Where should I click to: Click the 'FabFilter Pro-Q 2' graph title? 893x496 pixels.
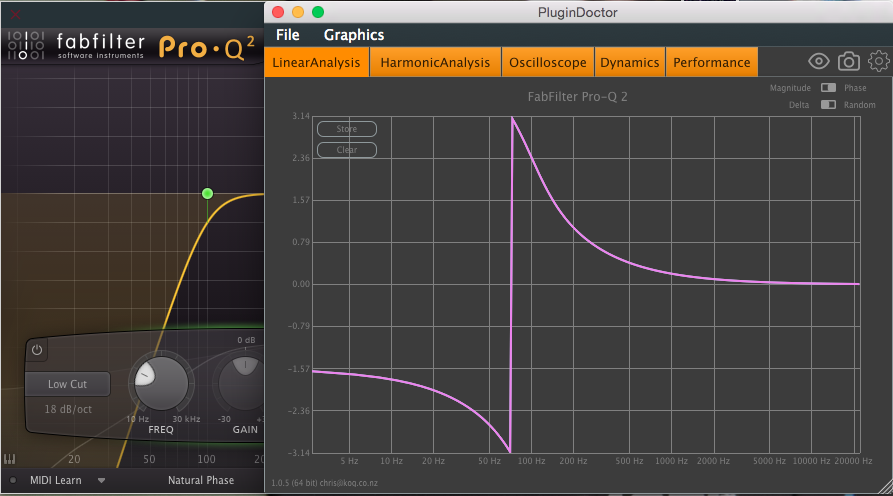click(x=577, y=97)
